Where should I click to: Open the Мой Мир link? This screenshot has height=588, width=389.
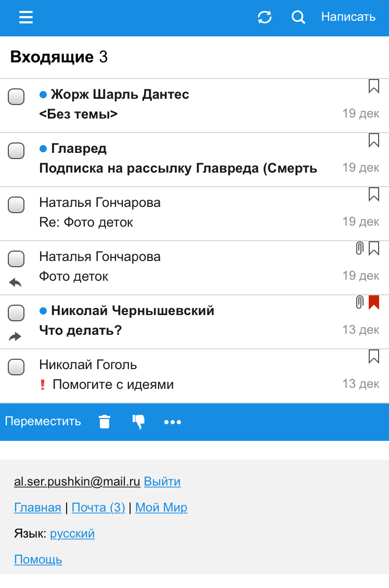pos(161,507)
